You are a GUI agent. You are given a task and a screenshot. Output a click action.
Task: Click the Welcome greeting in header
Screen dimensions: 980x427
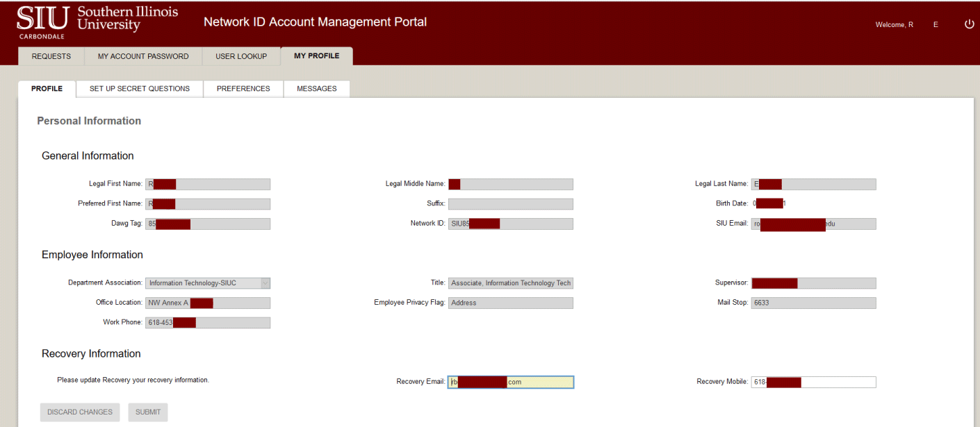[895, 24]
